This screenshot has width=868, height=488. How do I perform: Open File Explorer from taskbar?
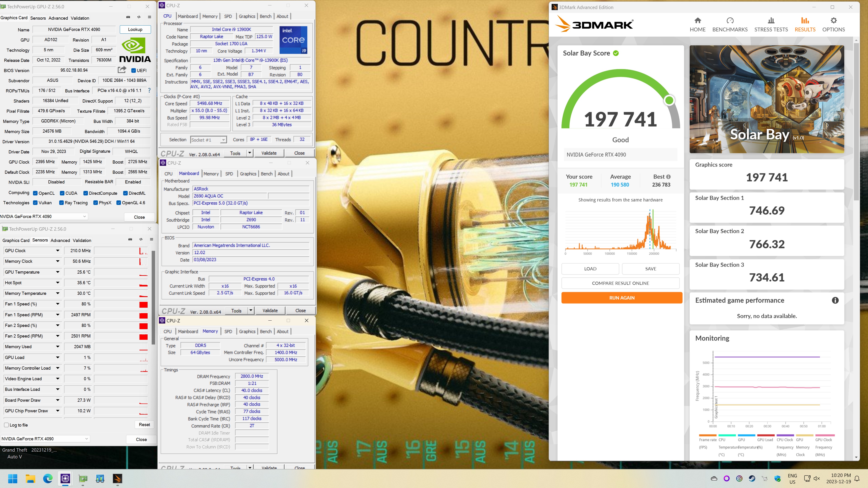point(30,479)
